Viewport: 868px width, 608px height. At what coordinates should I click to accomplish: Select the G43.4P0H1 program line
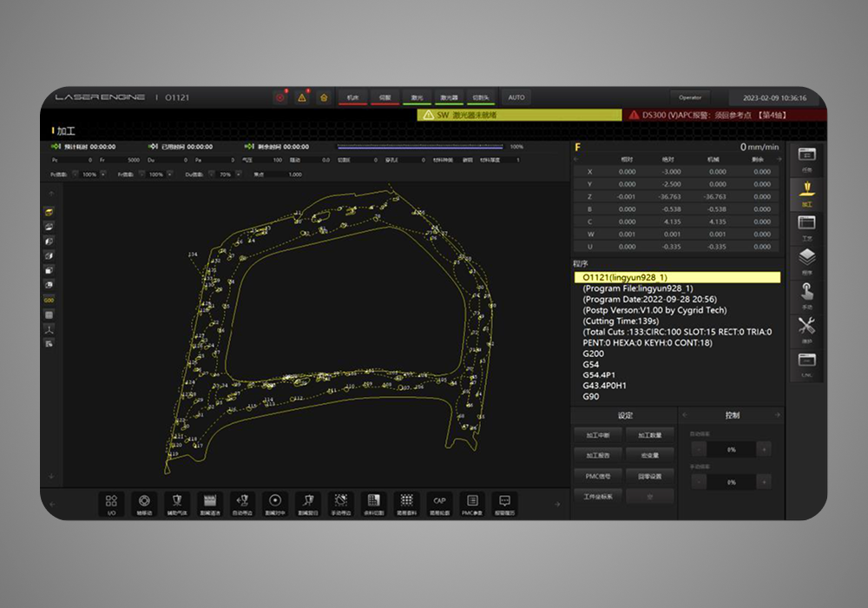point(604,386)
